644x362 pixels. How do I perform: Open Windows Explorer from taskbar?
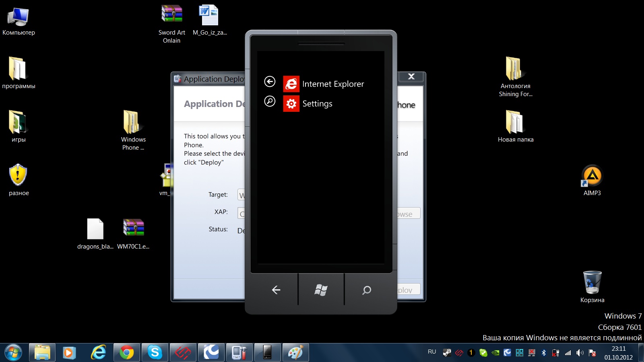42,353
